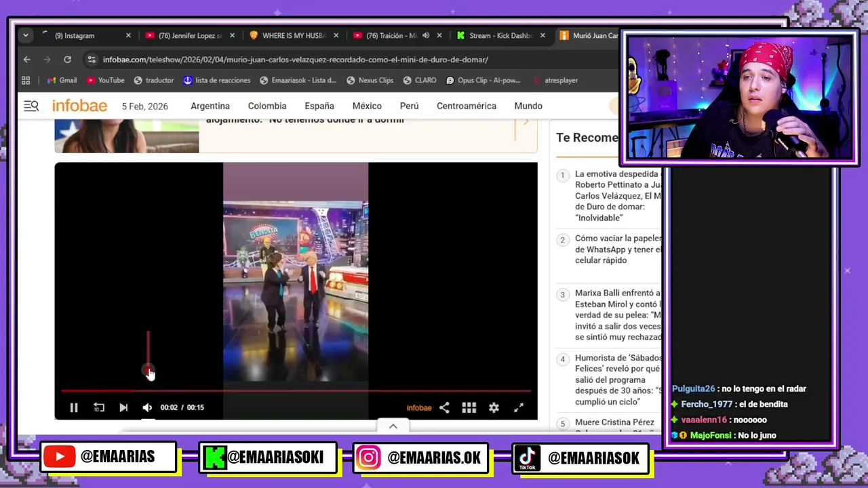Screen dimensions: 868x488
Task: Open Muere Cristina Pérez article
Action: pyautogui.click(x=614, y=422)
